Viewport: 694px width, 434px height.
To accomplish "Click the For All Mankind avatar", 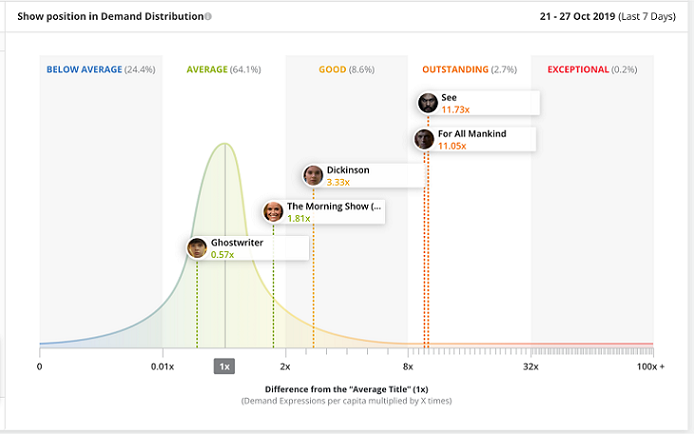I will tap(425, 139).
